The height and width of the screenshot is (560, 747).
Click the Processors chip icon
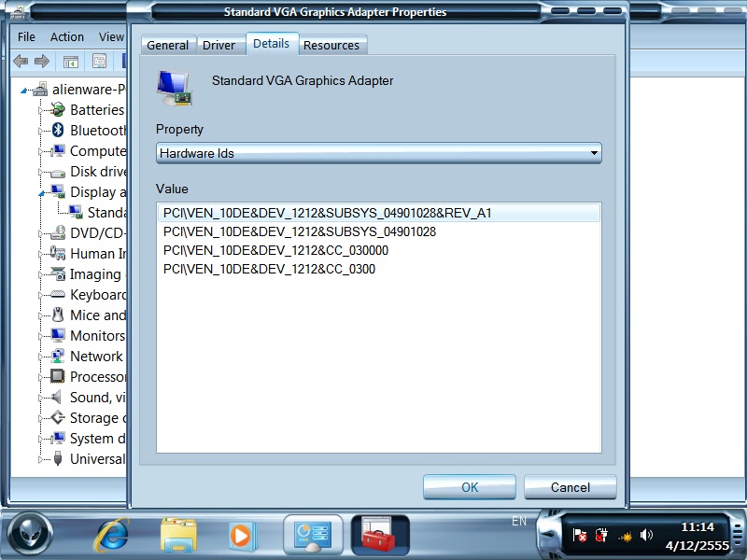pos(58,376)
